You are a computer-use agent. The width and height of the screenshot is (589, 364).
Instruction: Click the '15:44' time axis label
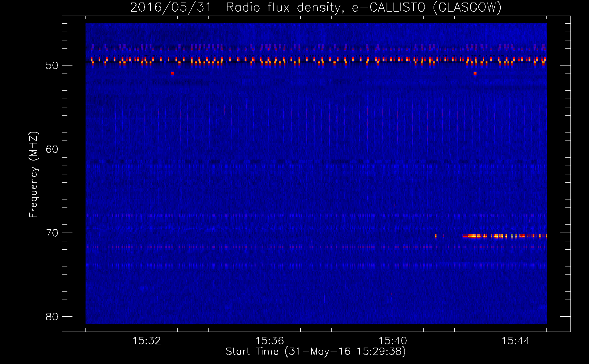coord(516,341)
